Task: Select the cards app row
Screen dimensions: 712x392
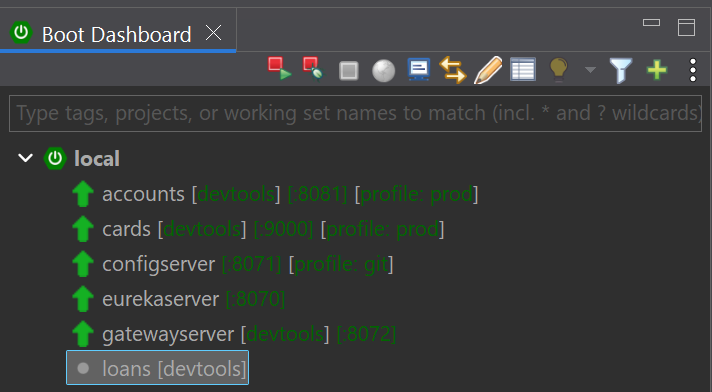Action: point(258,229)
